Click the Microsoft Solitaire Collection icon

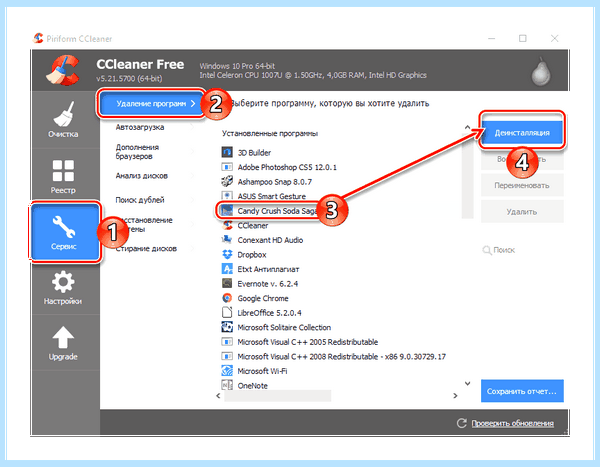click(x=227, y=327)
